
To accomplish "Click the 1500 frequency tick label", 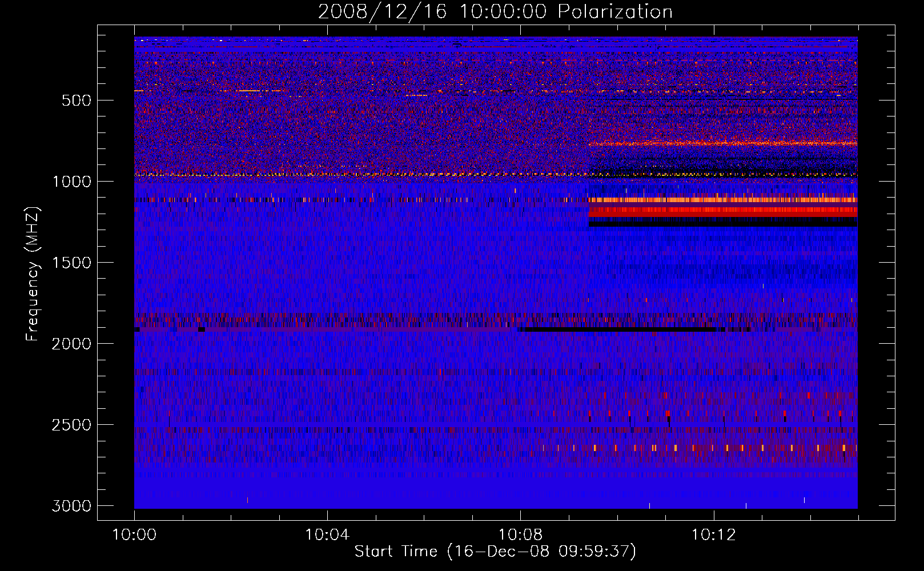I will point(71,263).
